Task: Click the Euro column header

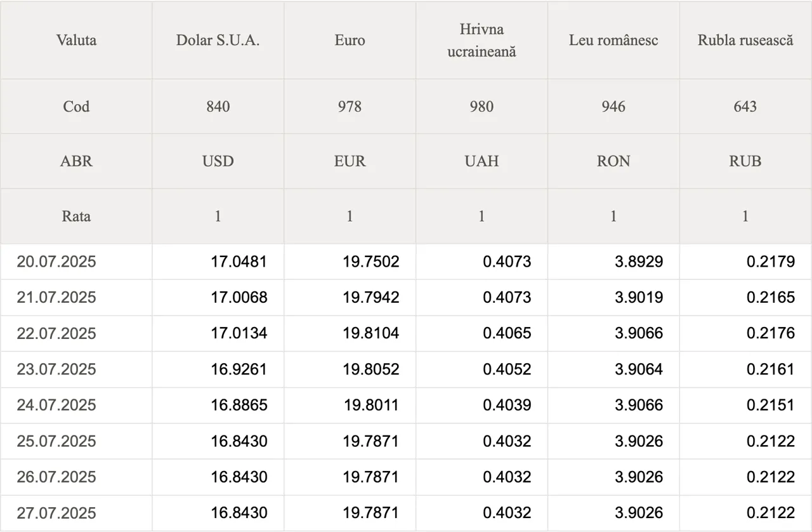Action: pos(350,41)
